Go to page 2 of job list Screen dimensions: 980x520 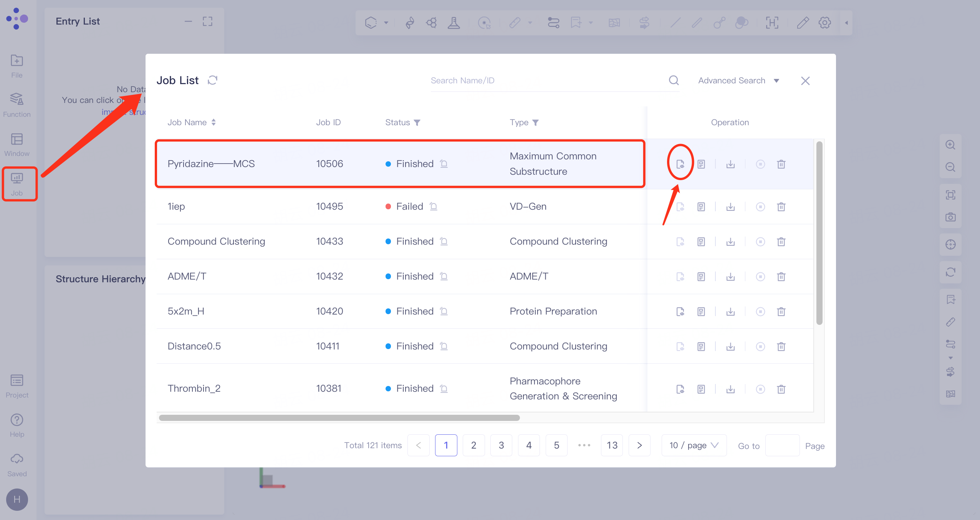tap(473, 445)
